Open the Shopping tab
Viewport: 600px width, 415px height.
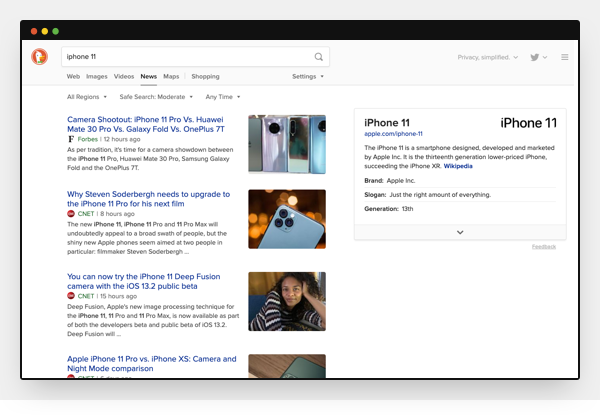[x=205, y=76]
